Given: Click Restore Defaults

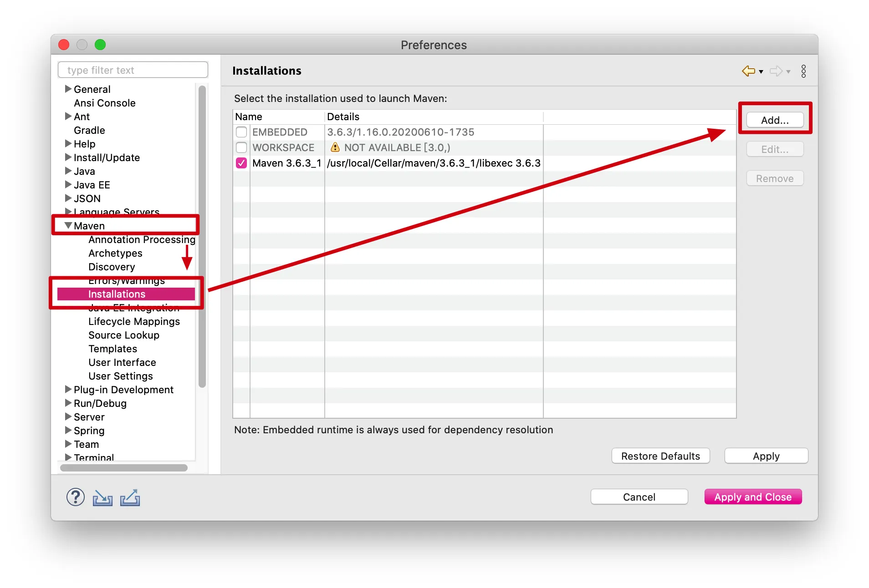Looking at the screenshot, I should [x=660, y=456].
